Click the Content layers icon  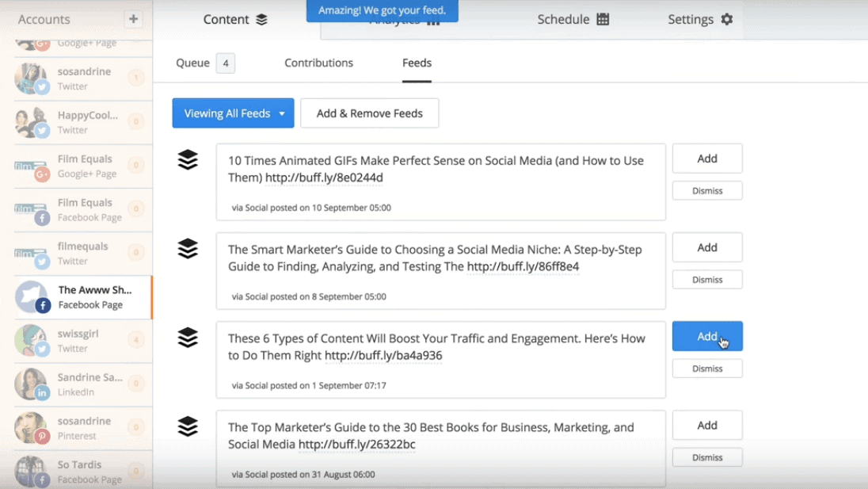point(262,19)
